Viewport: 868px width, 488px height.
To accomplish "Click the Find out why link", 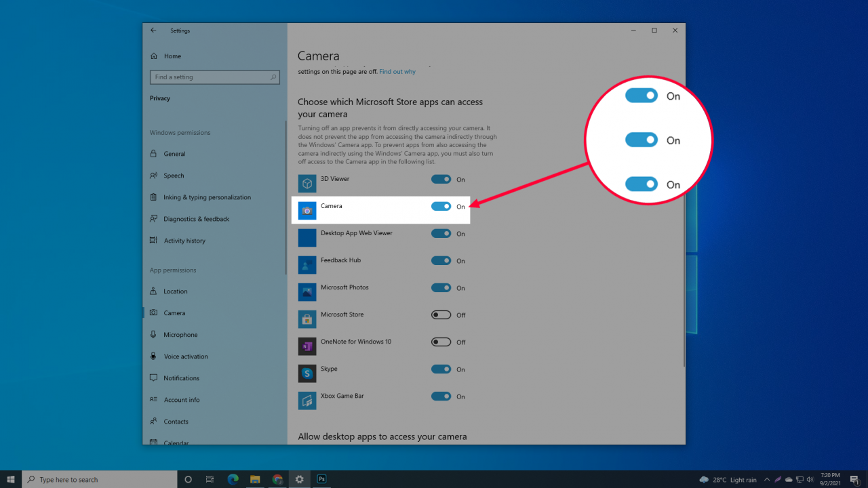I will [x=397, y=72].
